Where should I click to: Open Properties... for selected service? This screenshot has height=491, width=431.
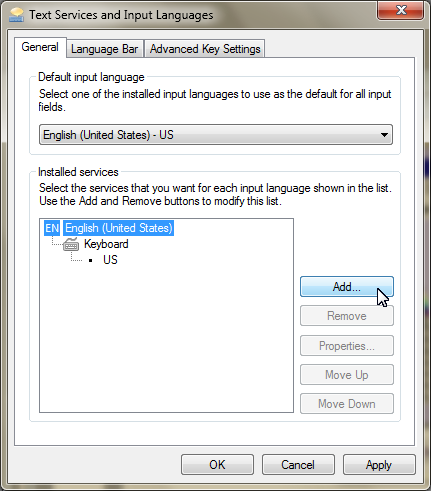click(x=347, y=346)
